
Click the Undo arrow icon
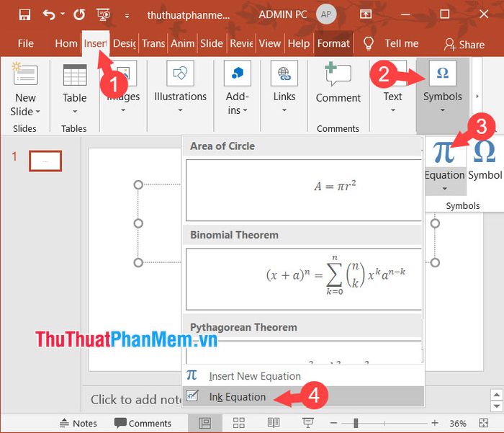point(49,14)
